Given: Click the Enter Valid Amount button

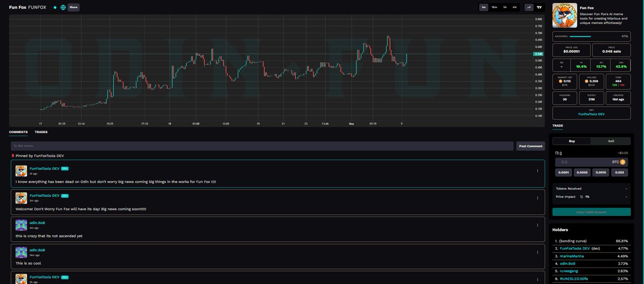Looking at the screenshot, I should pos(591,212).
